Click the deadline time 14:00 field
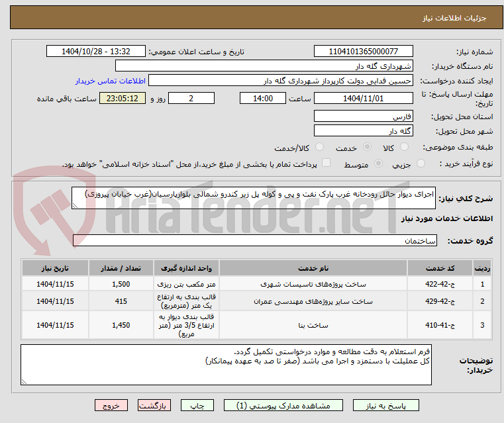 coord(263,98)
